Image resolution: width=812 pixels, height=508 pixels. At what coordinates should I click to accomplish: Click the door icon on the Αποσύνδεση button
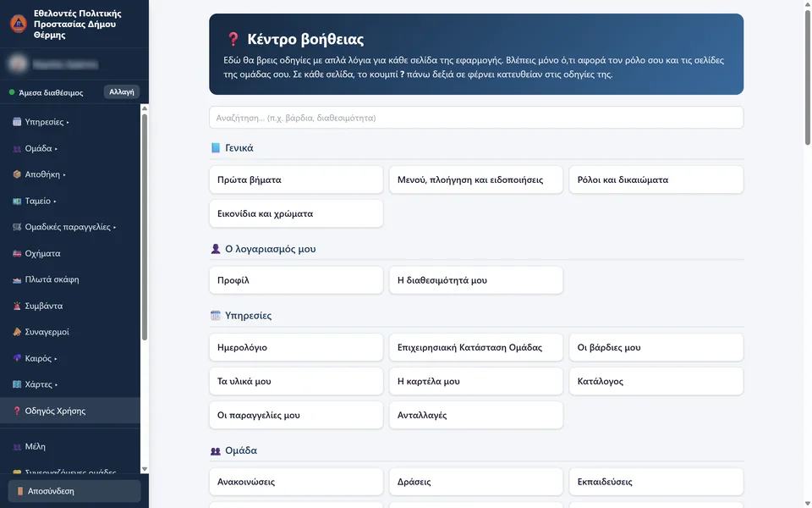pyautogui.click(x=20, y=491)
